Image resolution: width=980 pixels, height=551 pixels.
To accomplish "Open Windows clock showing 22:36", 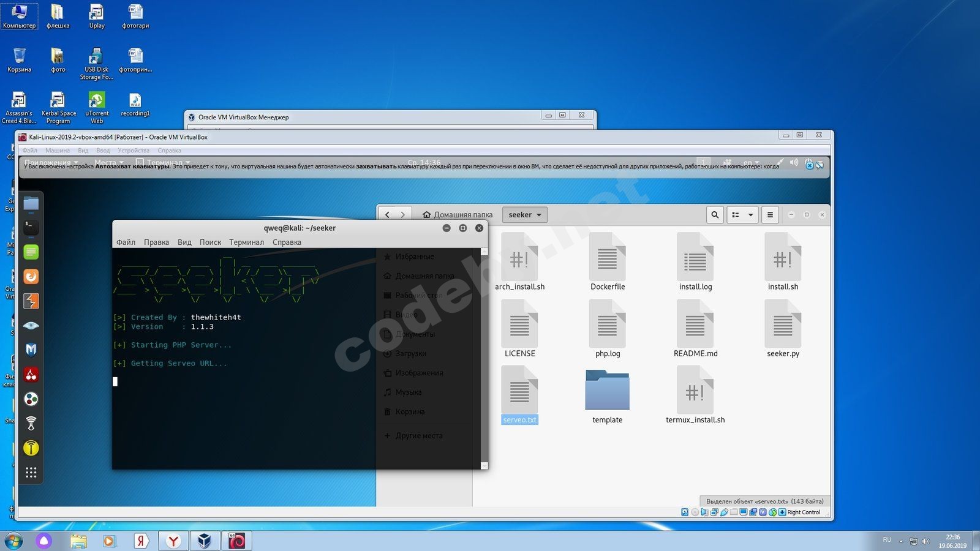I will pyautogui.click(x=952, y=541).
